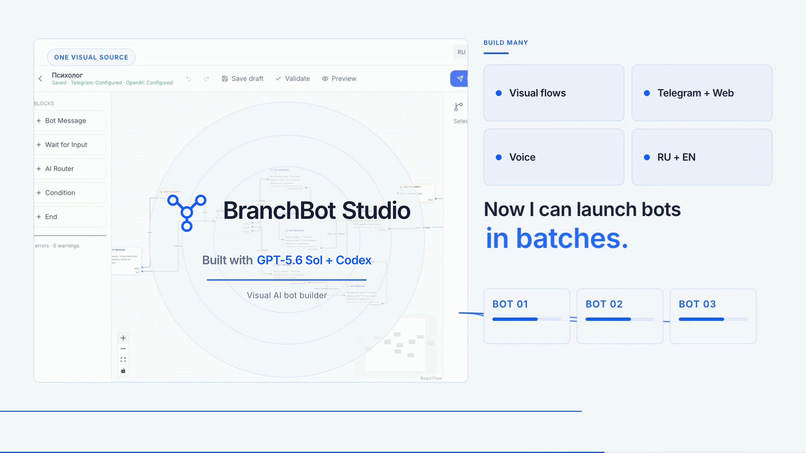Click the saved and configured status line
806x453 pixels.
pos(112,83)
